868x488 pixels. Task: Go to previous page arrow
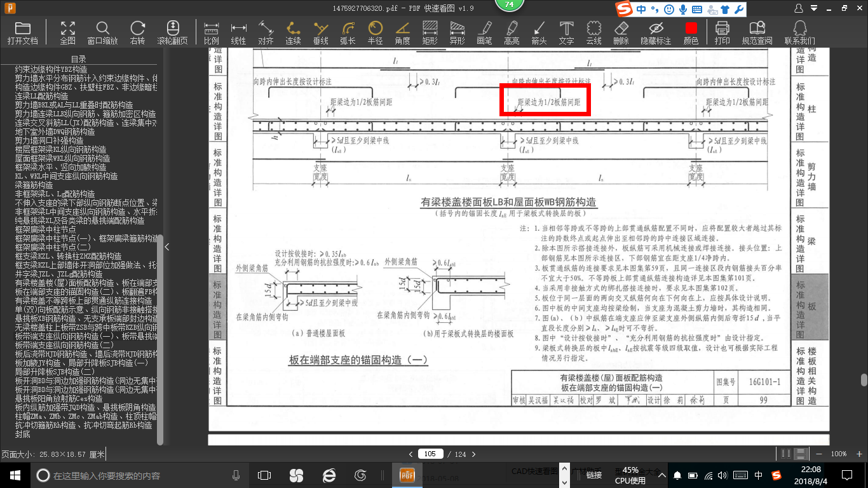411,454
